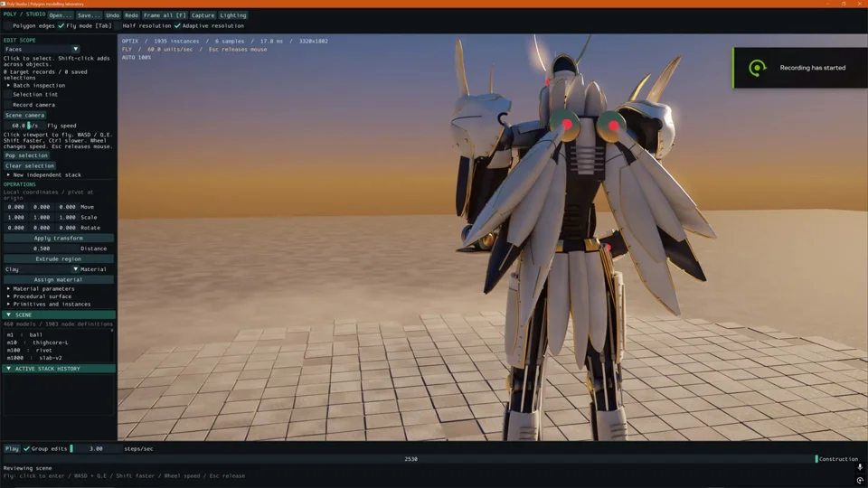868x488 pixels.
Task: Toggle the Group edits checkbox
Action: [x=26, y=449]
